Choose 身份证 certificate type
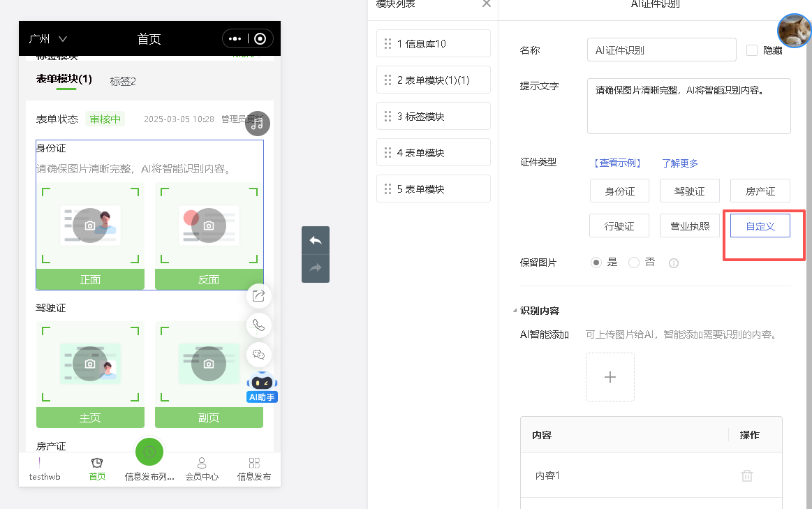This screenshot has height=509, width=812. coord(620,191)
